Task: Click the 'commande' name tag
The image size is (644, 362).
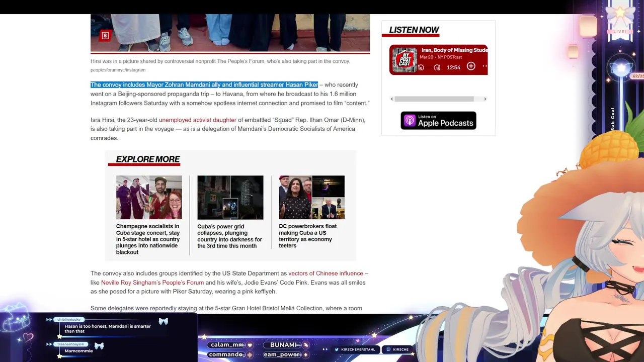Action: click(227, 354)
